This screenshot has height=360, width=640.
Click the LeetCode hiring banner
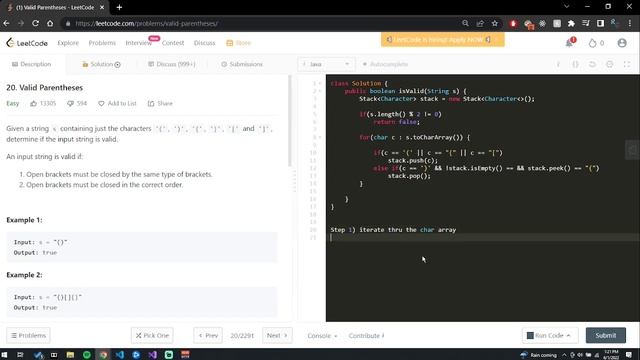(x=442, y=40)
